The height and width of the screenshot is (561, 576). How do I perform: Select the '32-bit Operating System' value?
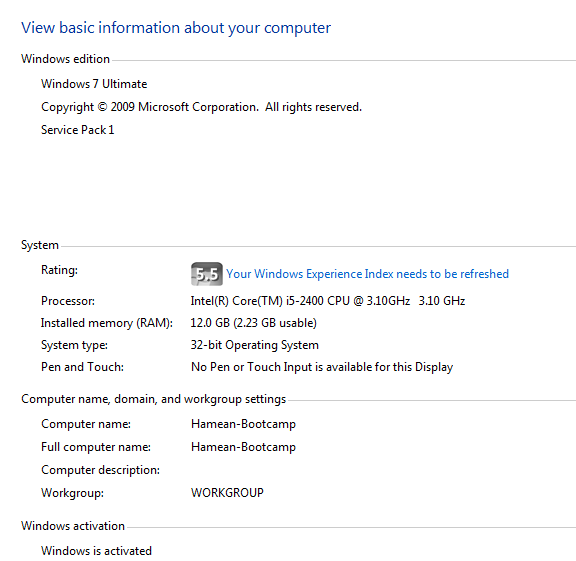tap(255, 345)
